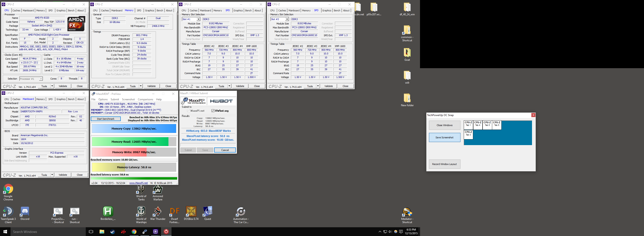Viewport: 644px width, 236px height.
Task: Select the df_40_24_win folder icon
Action: pos(407,9)
